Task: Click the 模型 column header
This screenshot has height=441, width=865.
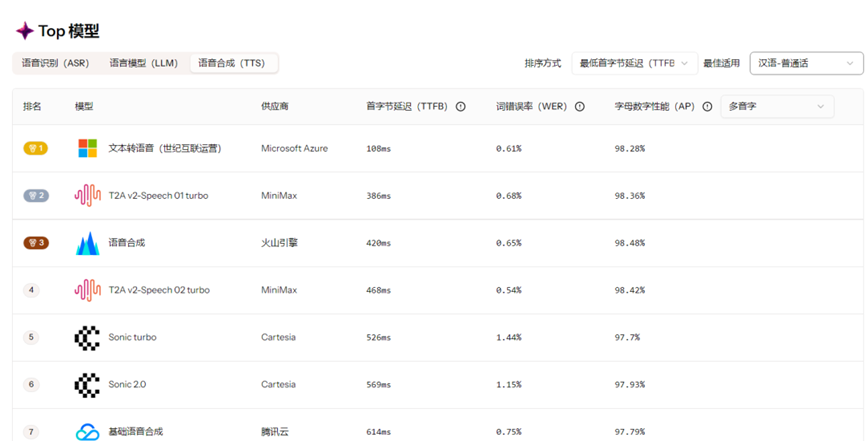Action: pyautogui.click(x=84, y=106)
